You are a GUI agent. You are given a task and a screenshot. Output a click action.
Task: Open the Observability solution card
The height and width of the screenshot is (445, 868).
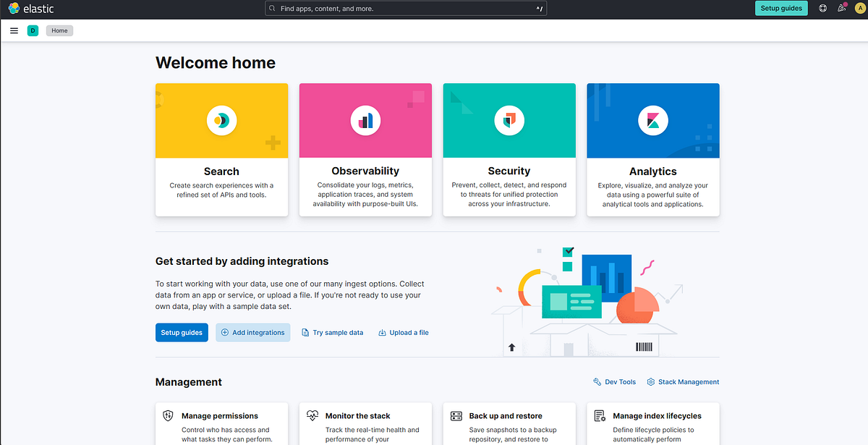pyautogui.click(x=365, y=150)
